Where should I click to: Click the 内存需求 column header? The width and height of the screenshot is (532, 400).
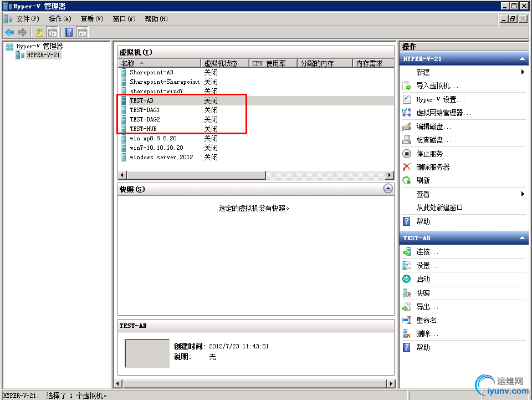(x=373, y=63)
